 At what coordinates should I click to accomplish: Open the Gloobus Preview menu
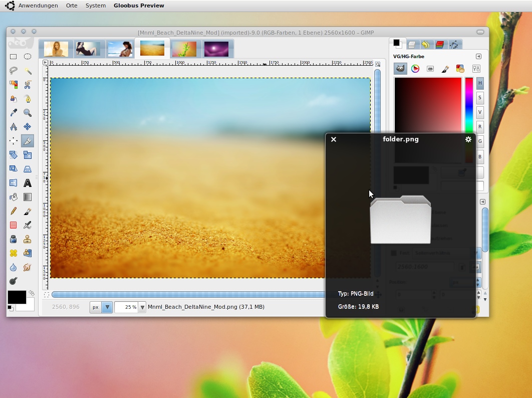(139, 6)
